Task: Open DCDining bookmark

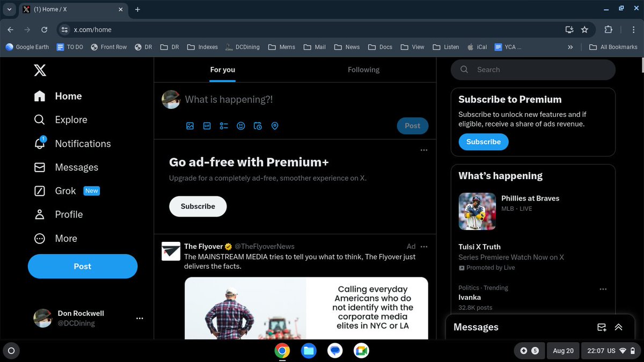Action: 242,47
